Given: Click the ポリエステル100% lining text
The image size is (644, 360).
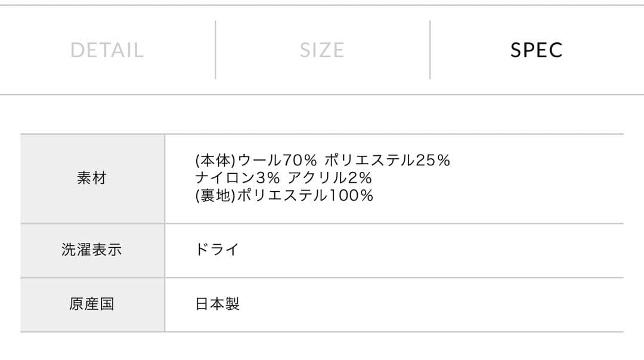Looking at the screenshot, I should click(305, 196).
